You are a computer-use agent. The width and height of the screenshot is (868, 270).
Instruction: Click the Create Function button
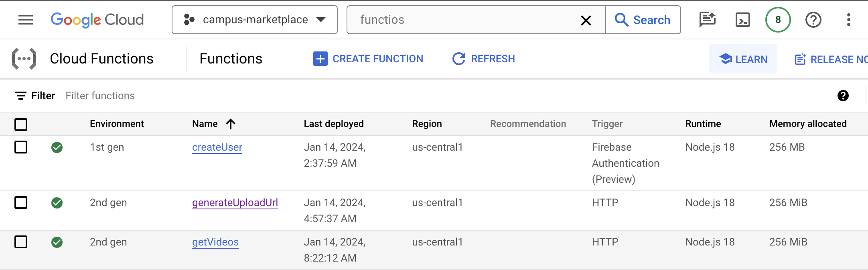pos(368,59)
